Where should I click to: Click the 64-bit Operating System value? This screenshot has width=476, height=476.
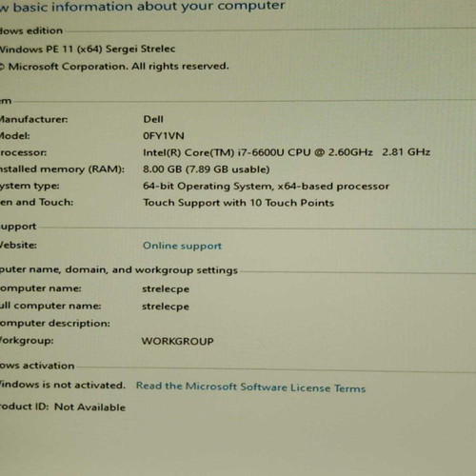pos(266,186)
